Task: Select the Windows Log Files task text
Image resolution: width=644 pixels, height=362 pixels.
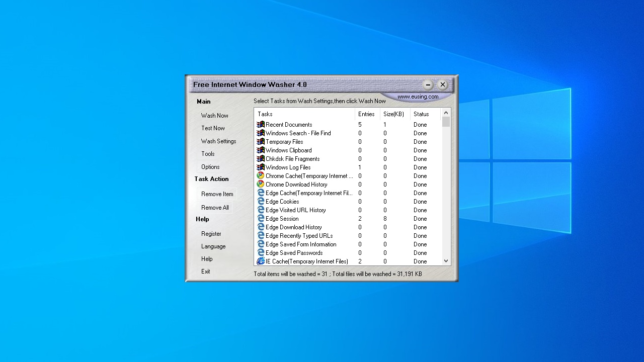Action: click(x=288, y=167)
